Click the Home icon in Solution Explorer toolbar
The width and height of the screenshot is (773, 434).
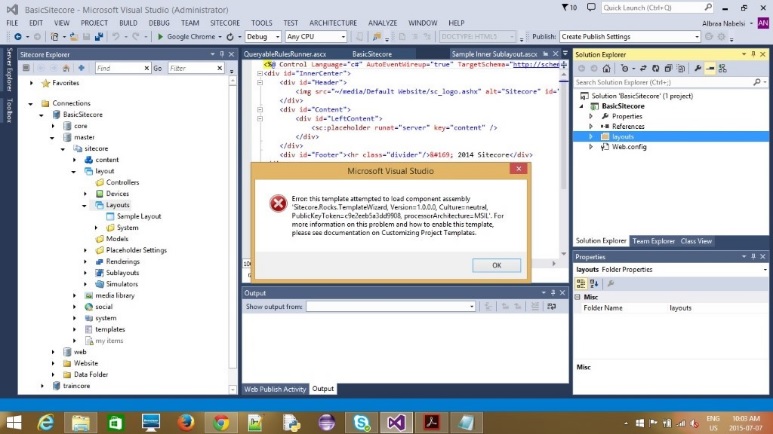(x=606, y=69)
